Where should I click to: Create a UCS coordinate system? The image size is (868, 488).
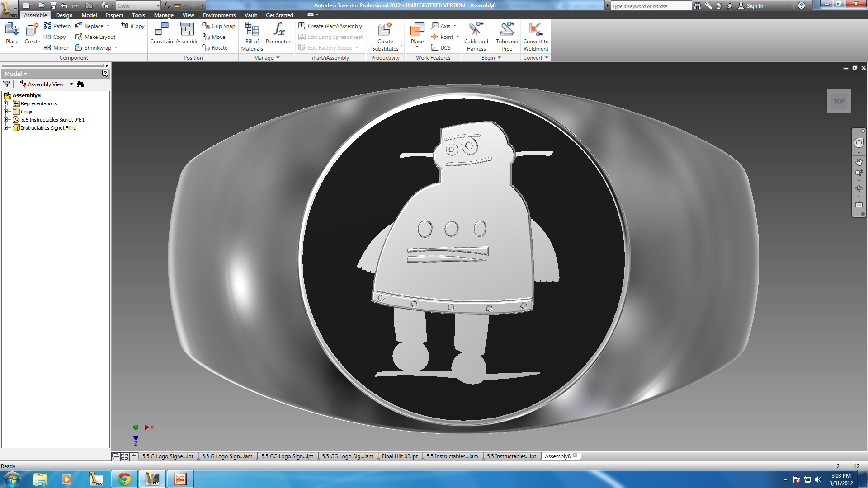point(441,47)
